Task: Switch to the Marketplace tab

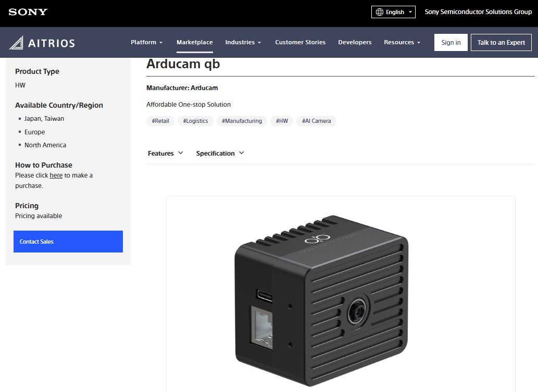Action: (x=194, y=42)
